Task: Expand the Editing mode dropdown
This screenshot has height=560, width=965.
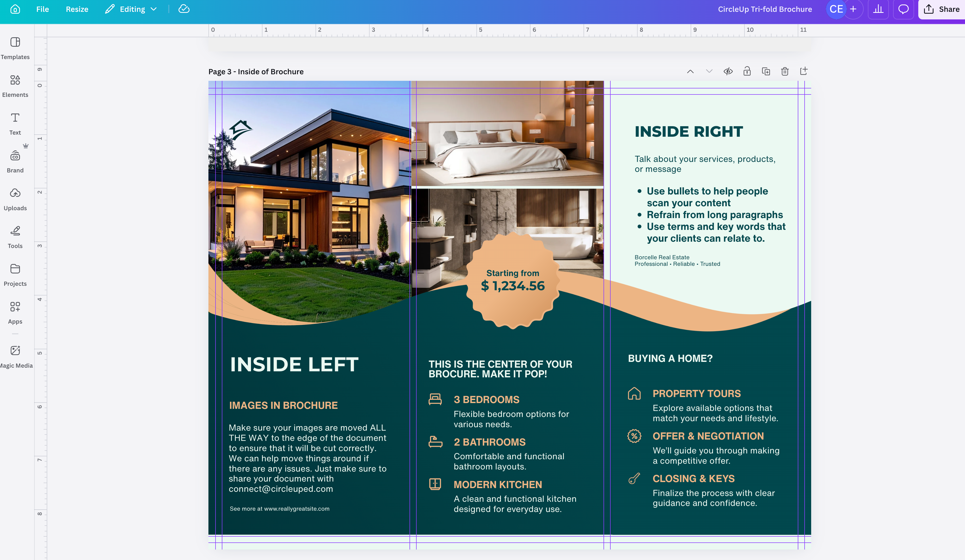Action: pyautogui.click(x=131, y=9)
